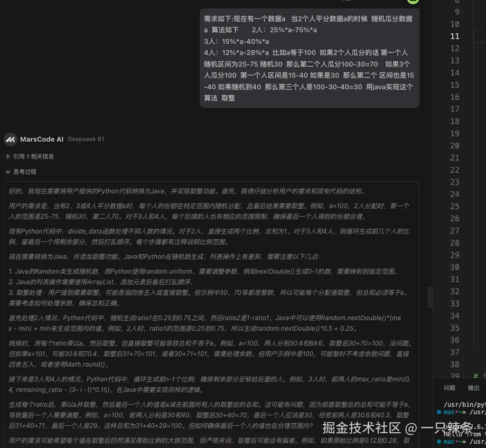Click the MarsCode AI name label
486x448 pixels.
(x=42, y=139)
